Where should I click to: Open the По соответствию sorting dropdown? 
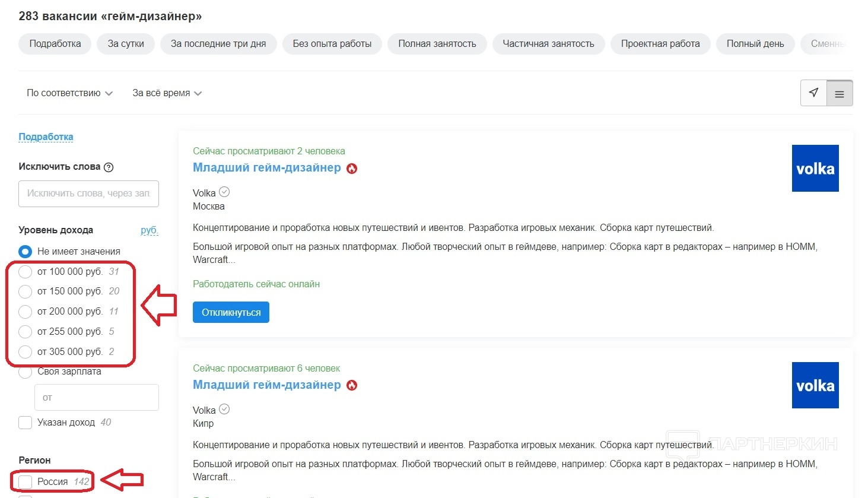click(x=69, y=93)
